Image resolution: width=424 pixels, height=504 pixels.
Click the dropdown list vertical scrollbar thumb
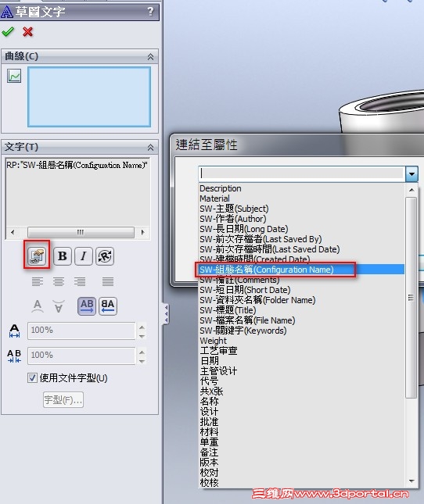click(x=411, y=298)
